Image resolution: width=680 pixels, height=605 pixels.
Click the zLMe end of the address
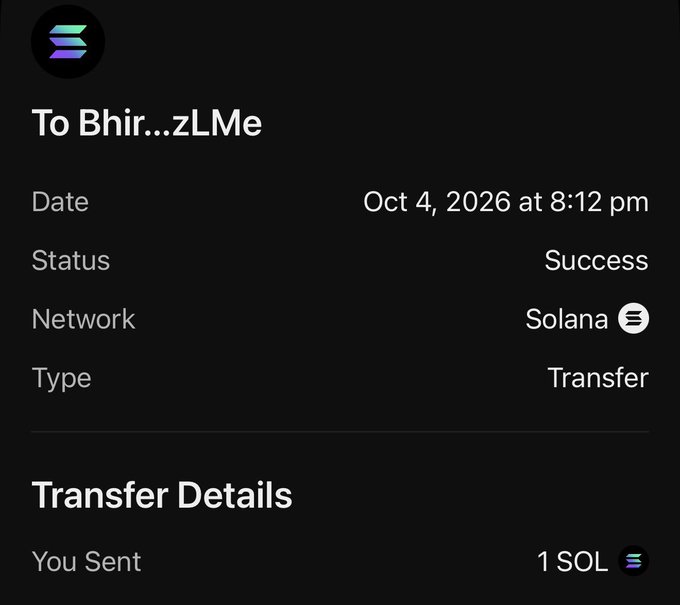[217, 123]
